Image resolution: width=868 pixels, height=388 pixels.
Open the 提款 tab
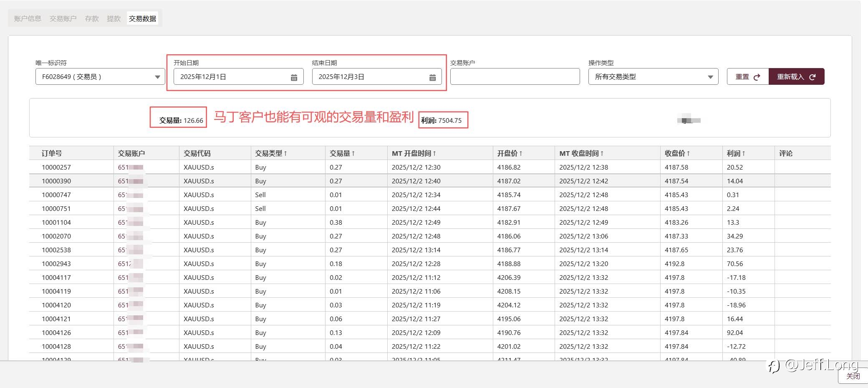point(114,18)
